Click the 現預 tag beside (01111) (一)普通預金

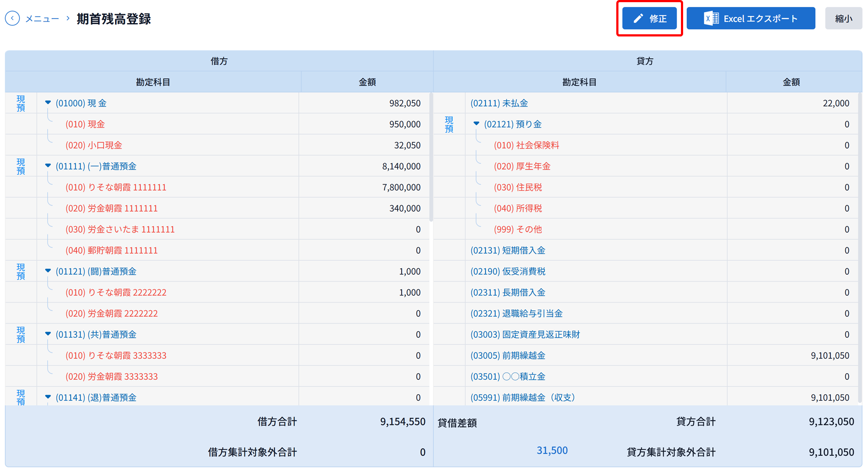[x=21, y=166]
